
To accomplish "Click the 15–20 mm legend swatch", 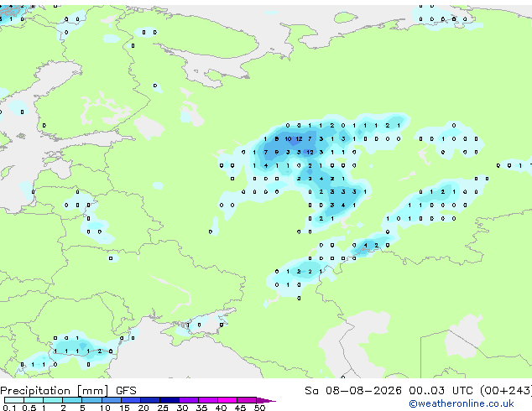I will [x=130, y=400].
